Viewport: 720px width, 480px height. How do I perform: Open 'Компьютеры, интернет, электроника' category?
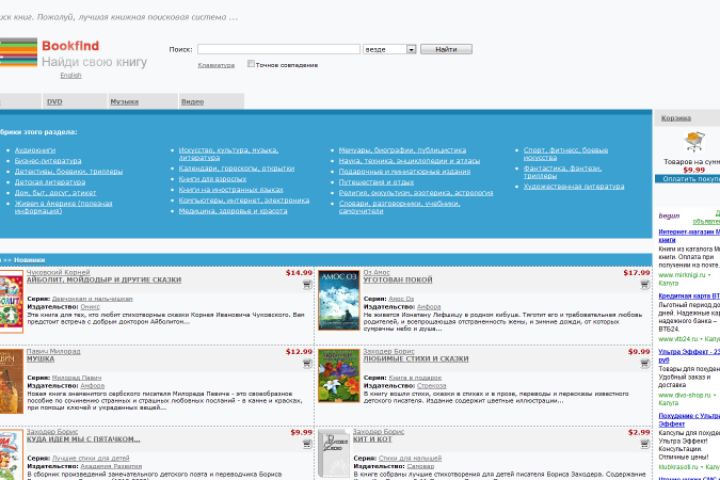coord(244,200)
